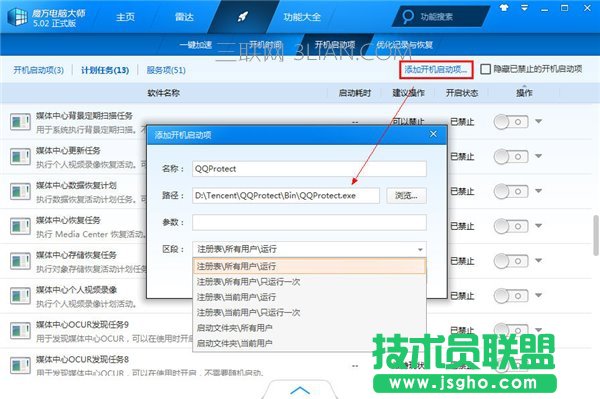The width and height of the screenshot is (600, 399).
Task: Switch to 优化记录与恢复 sub-tab
Action: 404,45
